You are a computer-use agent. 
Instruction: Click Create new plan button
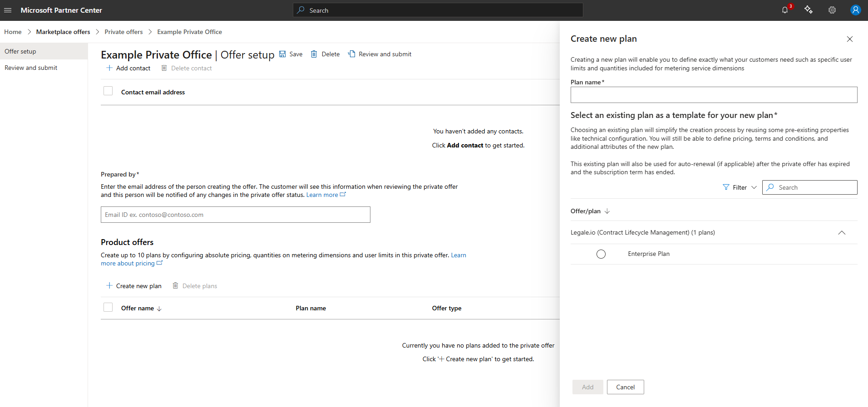[x=133, y=286]
